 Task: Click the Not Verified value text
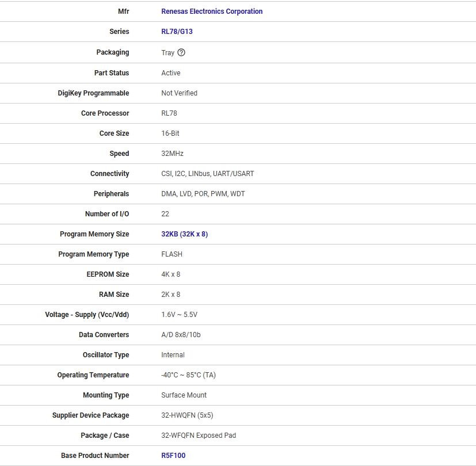tap(179, 93)
